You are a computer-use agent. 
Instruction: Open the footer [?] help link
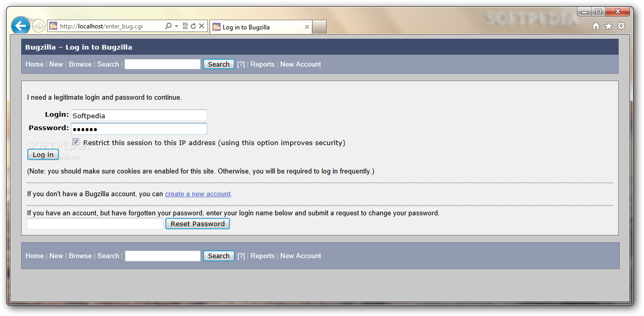point(241,256)
